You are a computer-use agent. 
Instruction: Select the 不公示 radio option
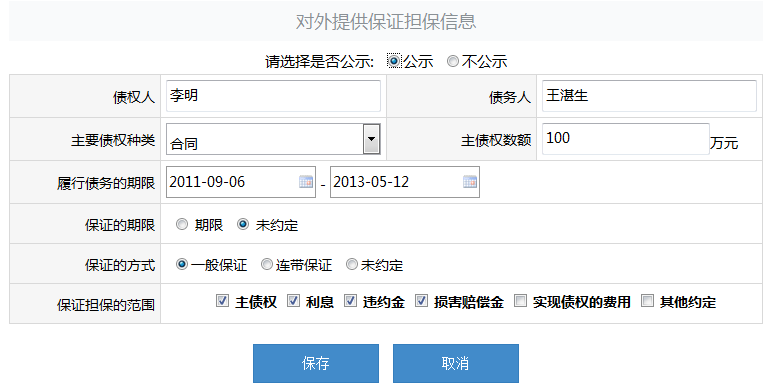tap(453, 61)
